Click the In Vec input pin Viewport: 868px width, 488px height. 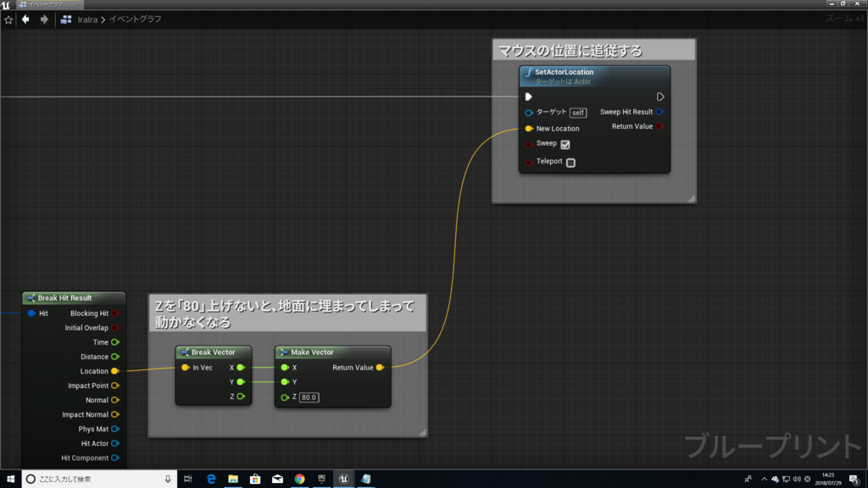click(x=186, y=368)
